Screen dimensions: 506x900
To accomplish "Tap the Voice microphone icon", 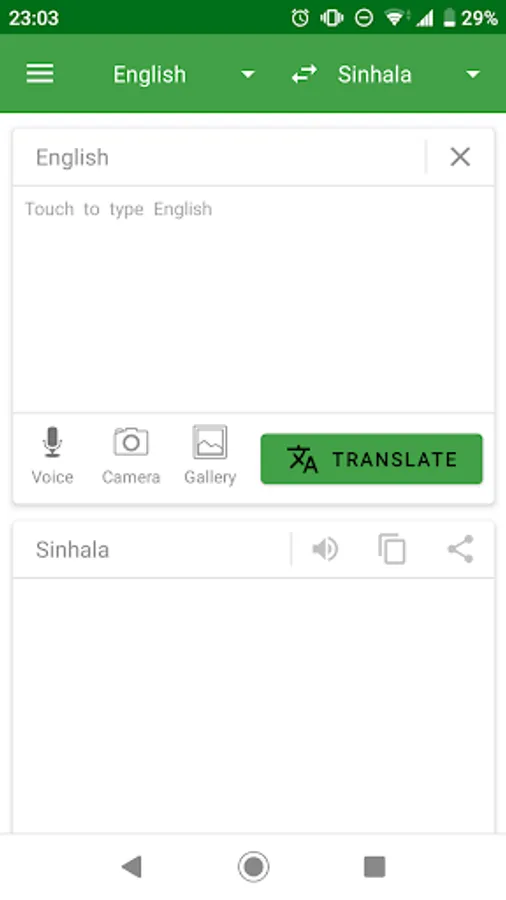I will point(52,442).
